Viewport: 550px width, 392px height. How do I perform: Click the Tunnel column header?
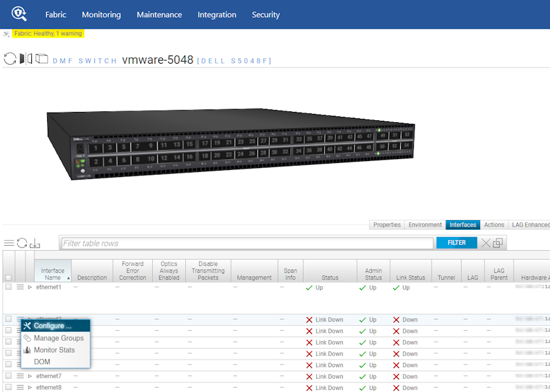446,270
